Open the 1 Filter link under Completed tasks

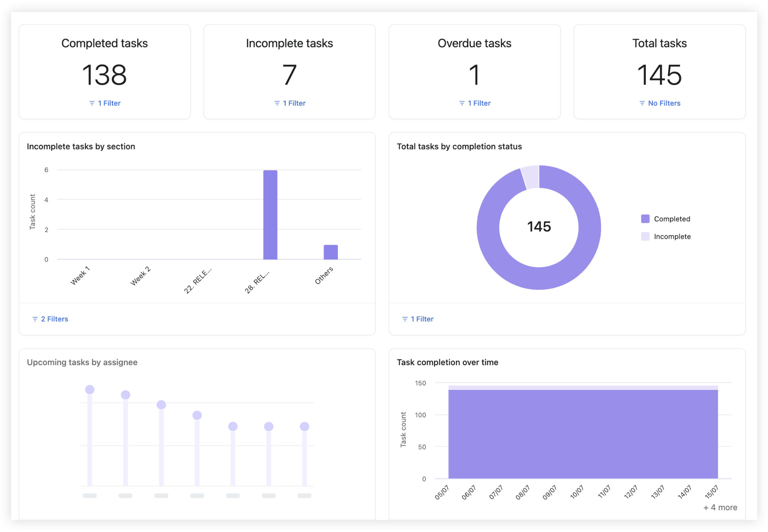[x=109, y=103]
